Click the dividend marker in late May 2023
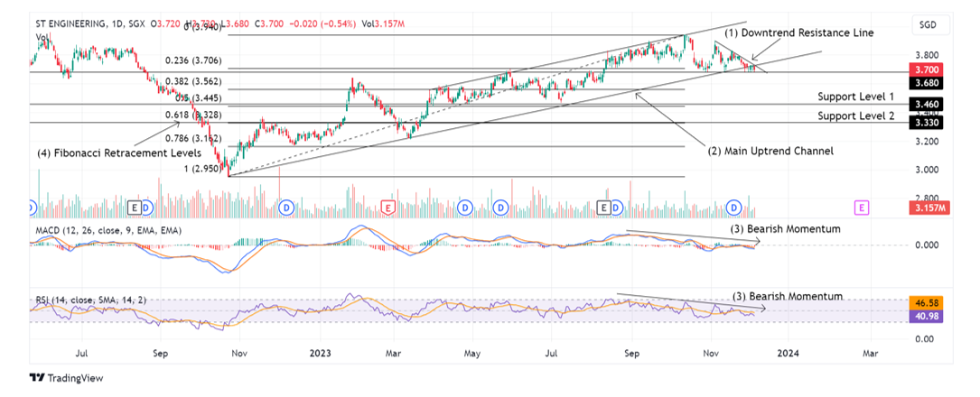Image resolution: width=980 pixels, height=397 pixels. pyautogui.click(x=500, y=207)
